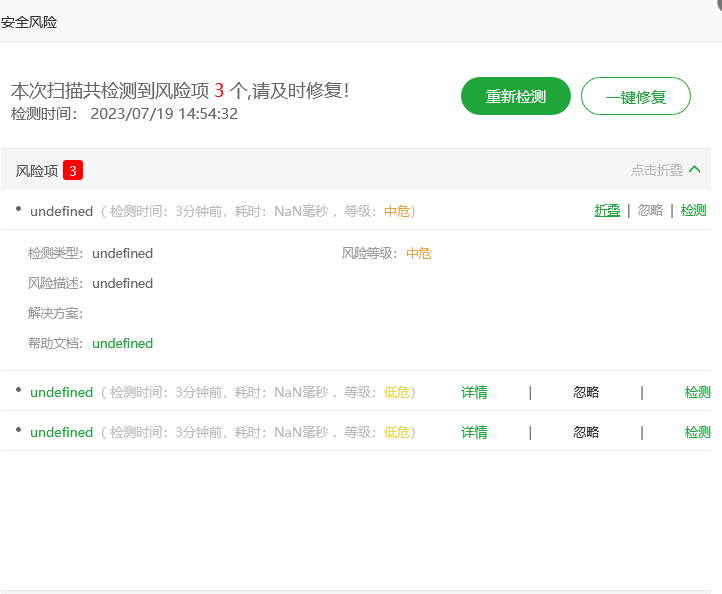722x594 pixels.
Task: Click the 重新检测 rescan button
Action: coord(515,96)
